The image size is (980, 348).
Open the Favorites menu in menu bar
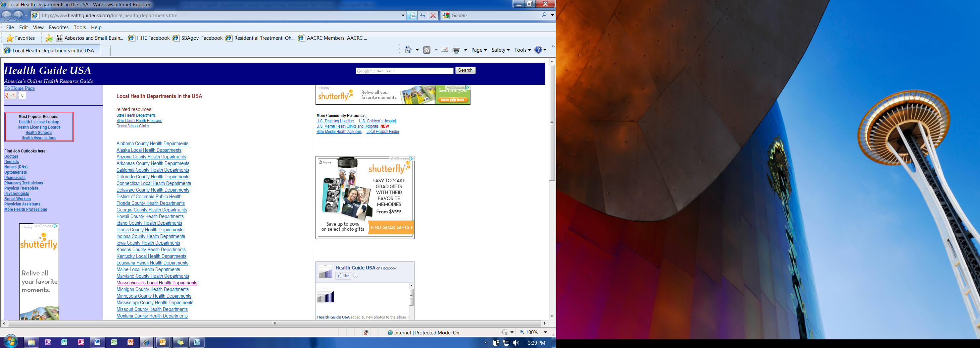[x=59, y=28]
